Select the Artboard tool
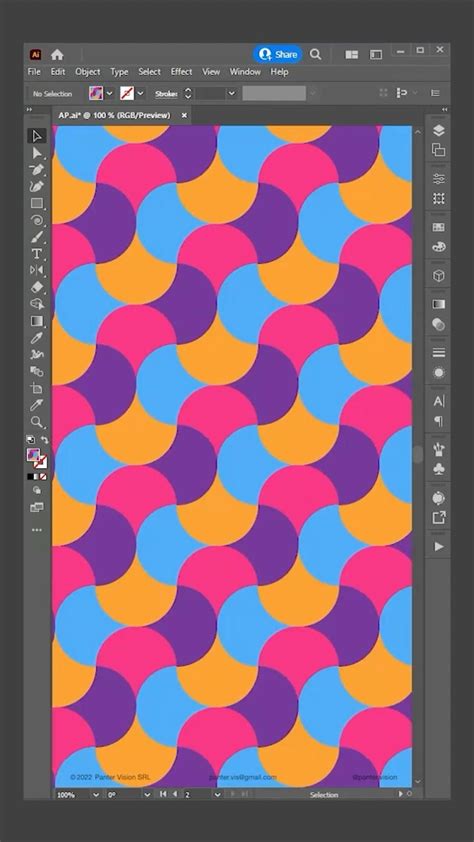Image resolution: width=474 pixels, height=842 pixels. [x=37, y=388]
